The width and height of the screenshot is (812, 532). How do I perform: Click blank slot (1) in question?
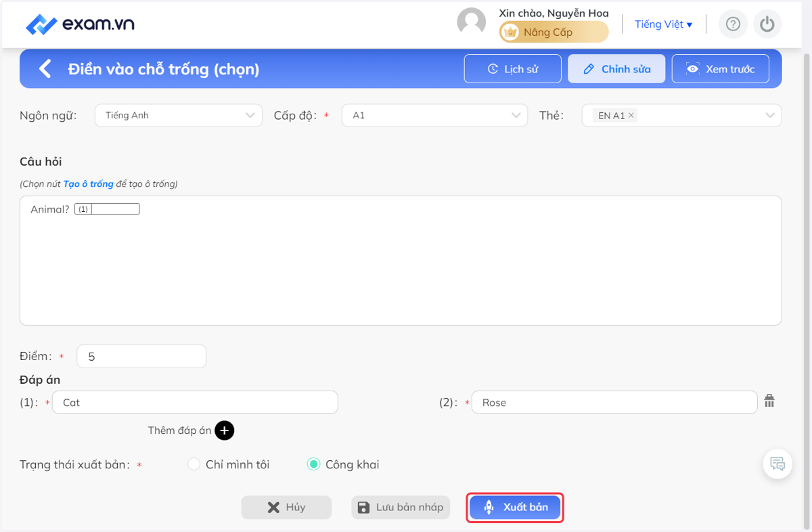[x=107, y=210]
